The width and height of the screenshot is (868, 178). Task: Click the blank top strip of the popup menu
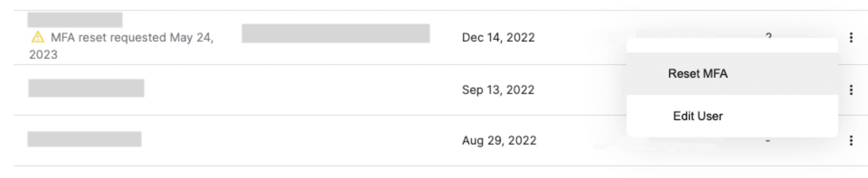pos(732,46)
